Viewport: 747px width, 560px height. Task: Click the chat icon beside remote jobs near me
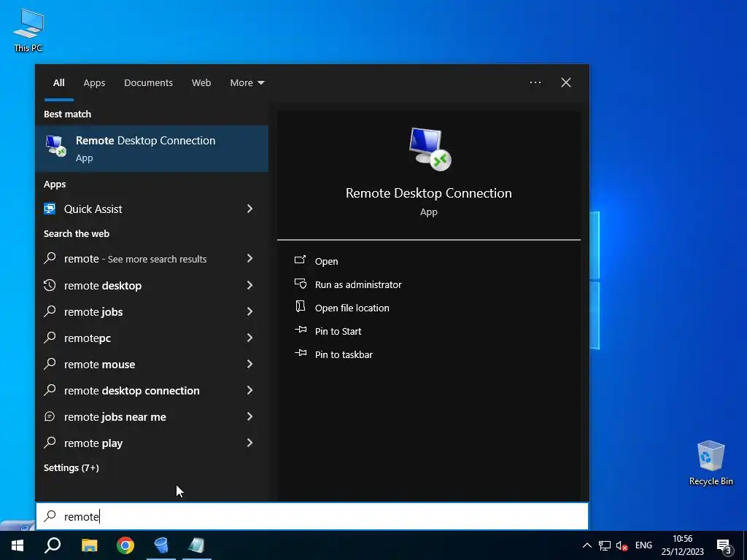(x=50, y=416)
